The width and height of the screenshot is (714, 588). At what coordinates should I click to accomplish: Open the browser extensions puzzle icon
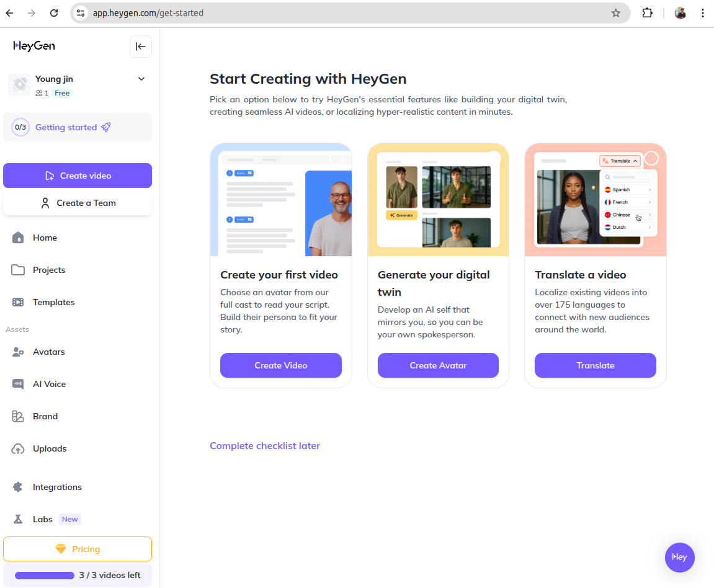(x=647, y=13)
